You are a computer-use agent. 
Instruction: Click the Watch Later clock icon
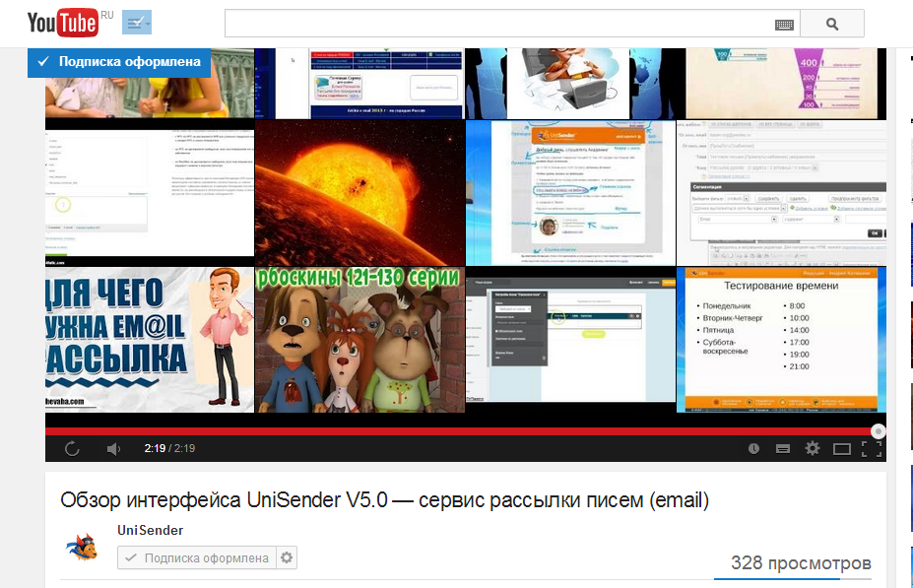pos(753,448)
